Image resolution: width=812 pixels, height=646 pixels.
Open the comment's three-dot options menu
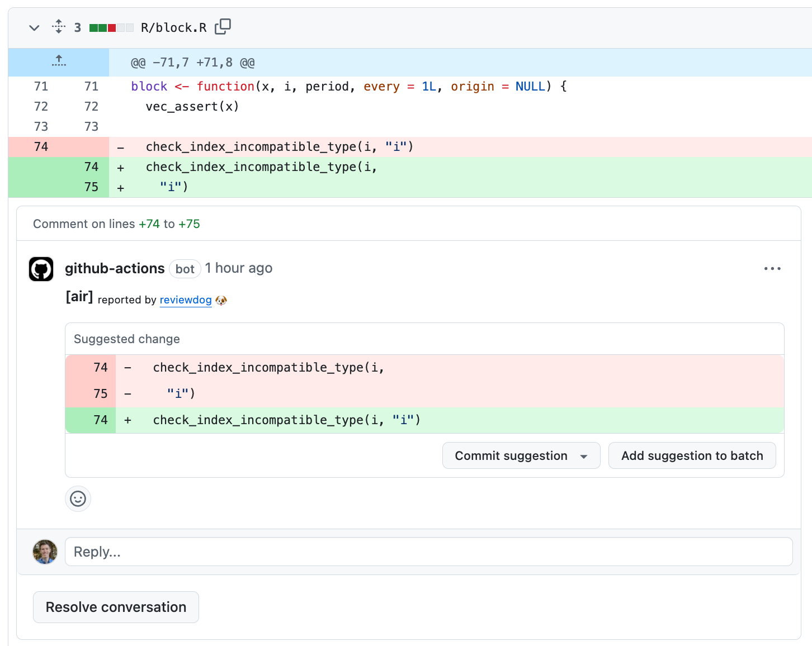point(772,269)
